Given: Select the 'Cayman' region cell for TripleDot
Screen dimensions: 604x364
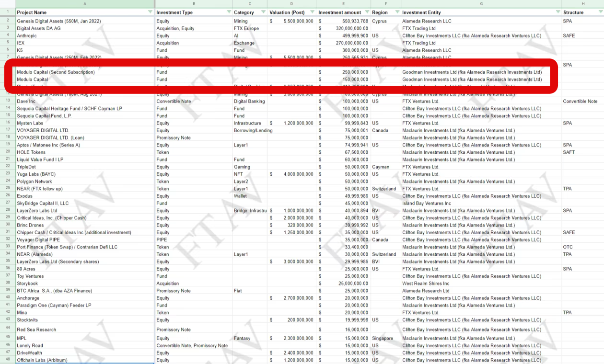Looking at the screenshot, I should click(x=386, y=167).
